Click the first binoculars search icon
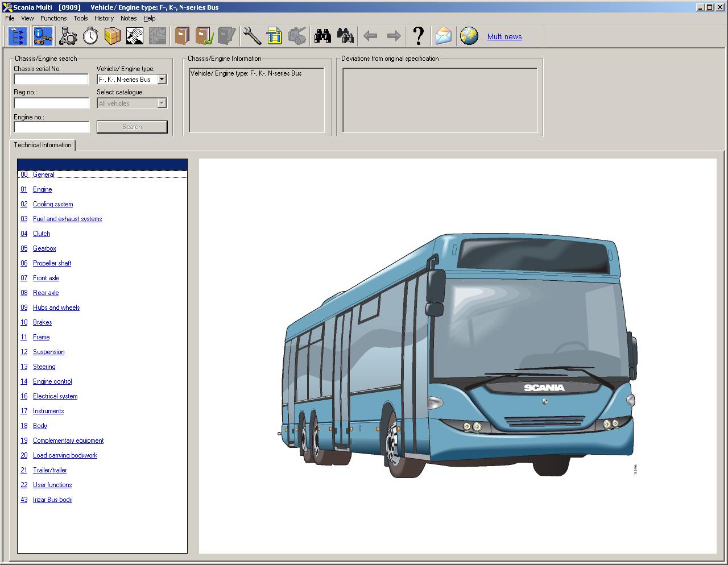 pyautogui.click(x=322, y=36)
